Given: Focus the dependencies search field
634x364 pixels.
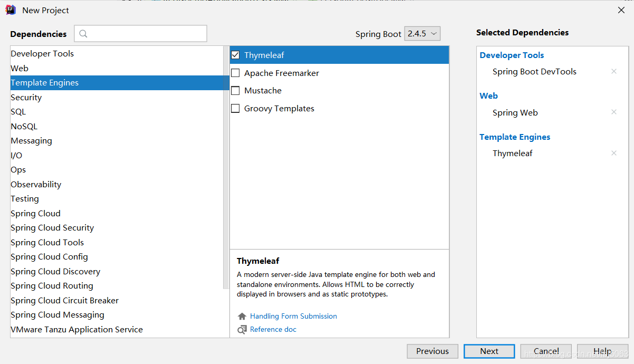Looking at the screenshot, I should point(140,34).
